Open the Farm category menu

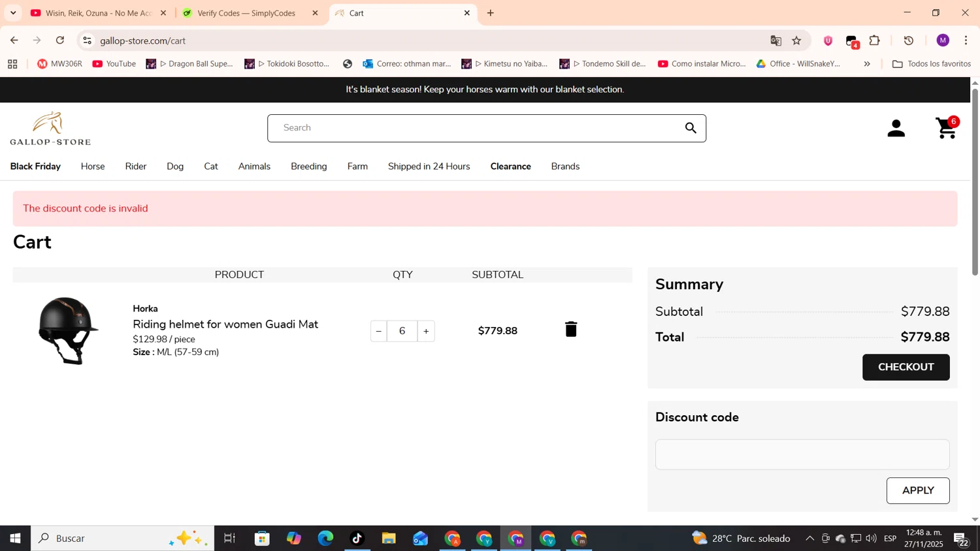pyautogui.click(x=357, y=166)
